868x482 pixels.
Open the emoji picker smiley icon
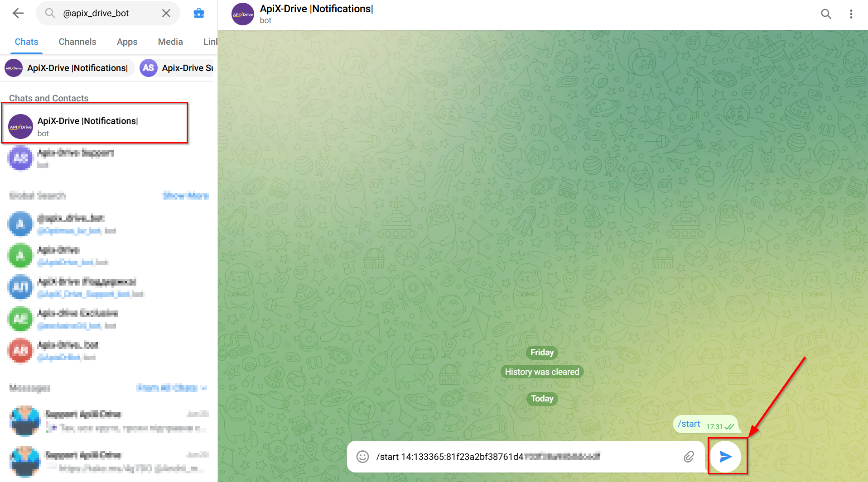click(x=362, y=457)
